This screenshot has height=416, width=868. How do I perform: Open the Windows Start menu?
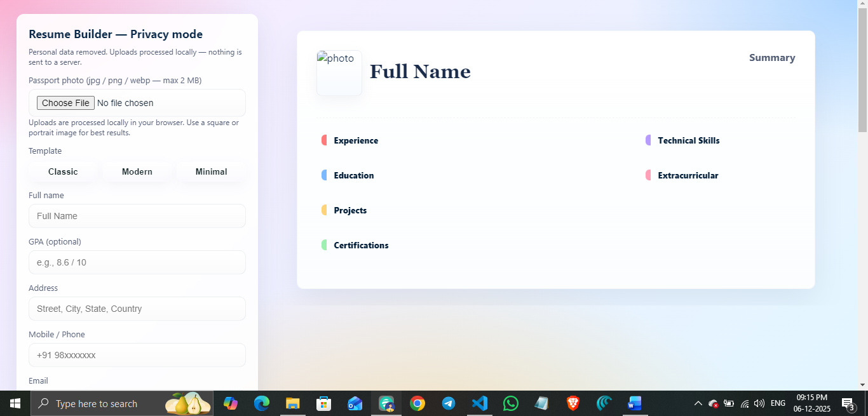click(14, 403)
